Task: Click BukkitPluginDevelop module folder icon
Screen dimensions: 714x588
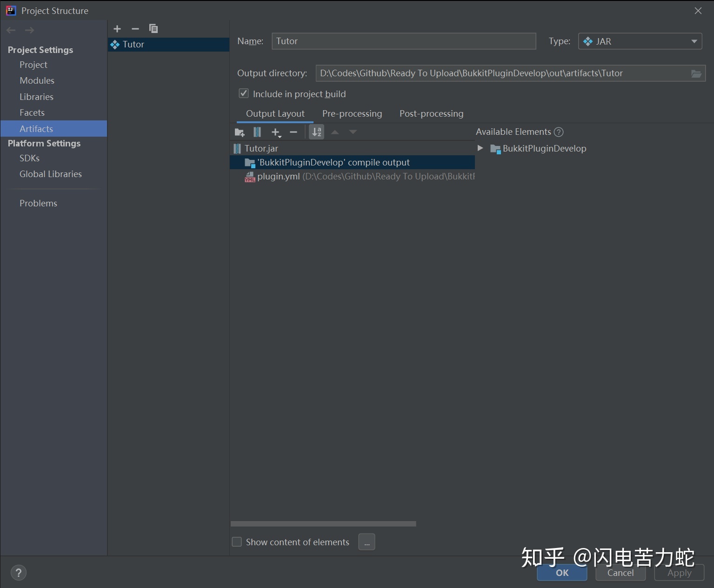Action: click(495, 149)
